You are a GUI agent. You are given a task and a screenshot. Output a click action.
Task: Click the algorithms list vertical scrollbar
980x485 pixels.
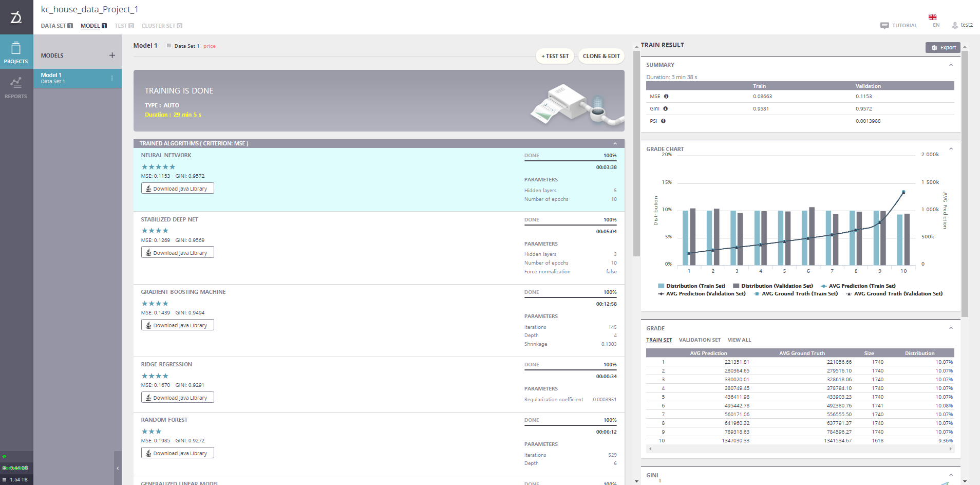click(x=636, y=153)
